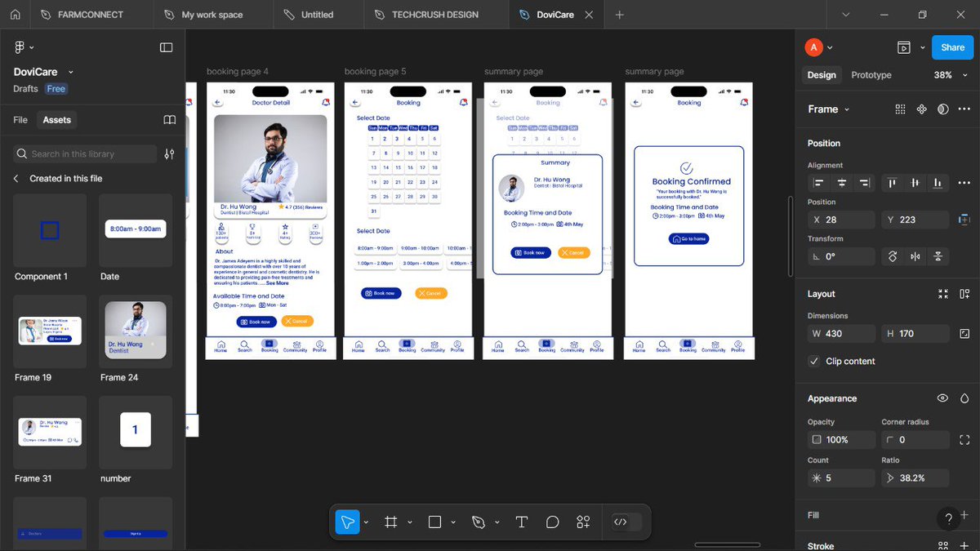
Task: Select the Frame 24 asset thumbnail
Action: pyautogui.click(x=136, y=331)
